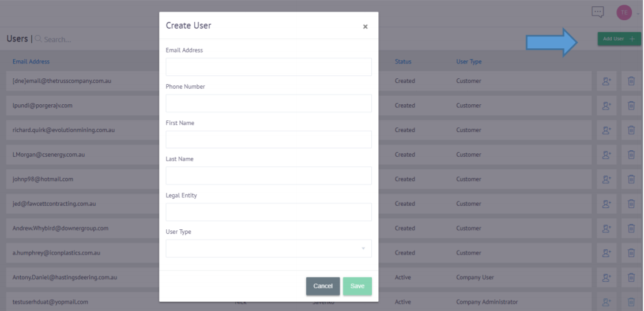Click assign-user icon for jed@fawcettcontracting.com.au row

click(x=606, y=204)
